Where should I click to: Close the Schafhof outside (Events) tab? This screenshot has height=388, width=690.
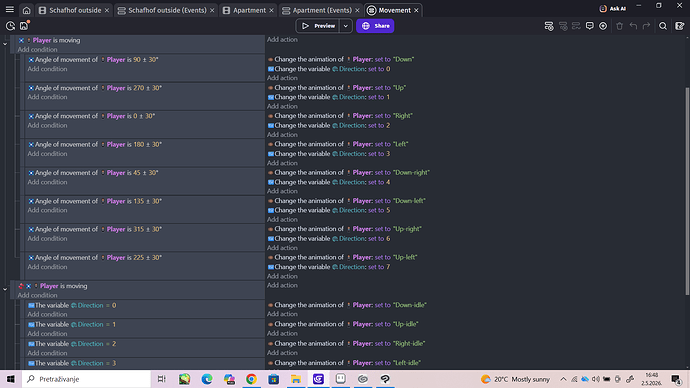pos(212,10)
